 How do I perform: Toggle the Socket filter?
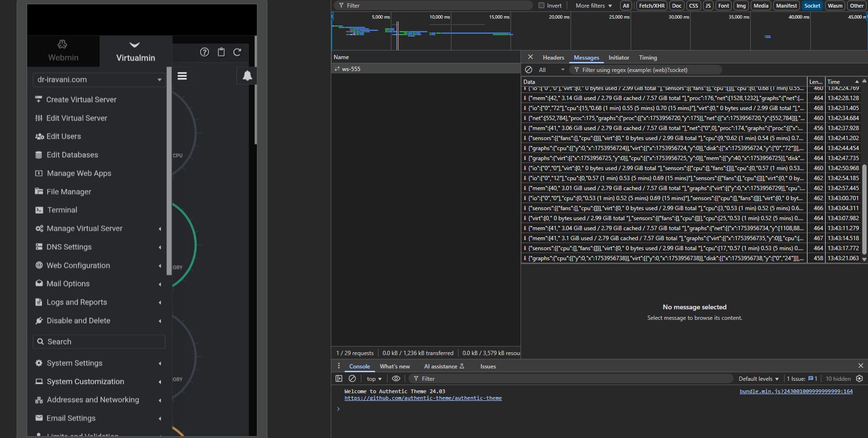click(x=812, y=6)
